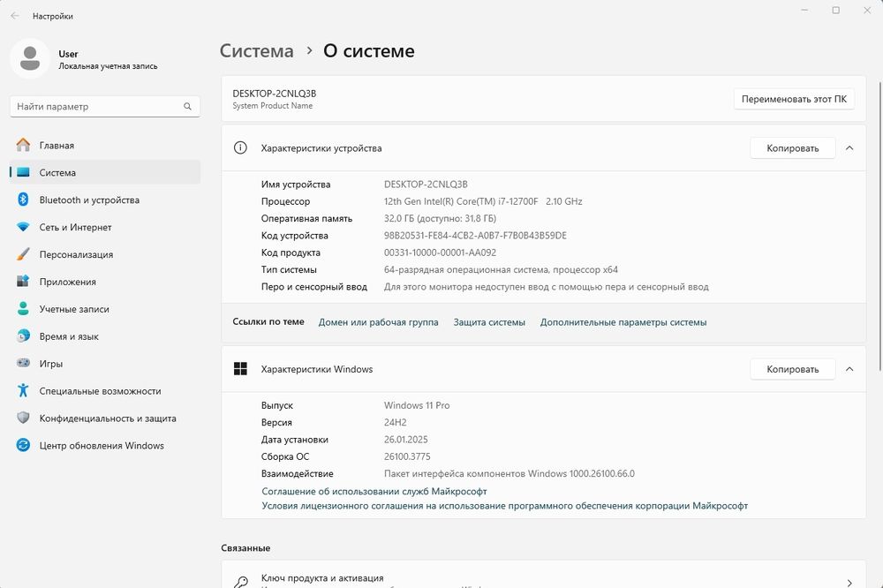Click the Время и язык globe icon
The image size is (883, 588).
(x=23, y=336)
